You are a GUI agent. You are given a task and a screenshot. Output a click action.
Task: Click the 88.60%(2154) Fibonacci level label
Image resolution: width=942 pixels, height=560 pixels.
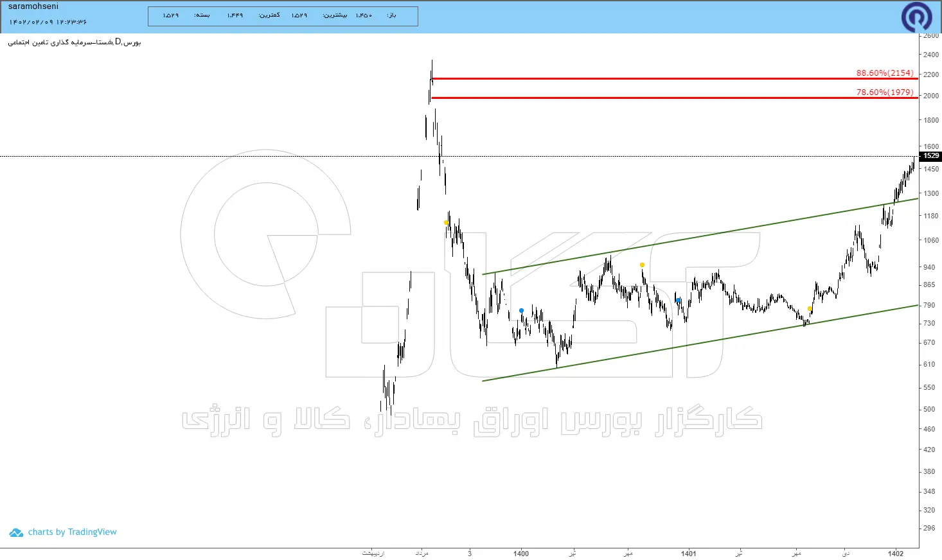[x=885, y=73]
